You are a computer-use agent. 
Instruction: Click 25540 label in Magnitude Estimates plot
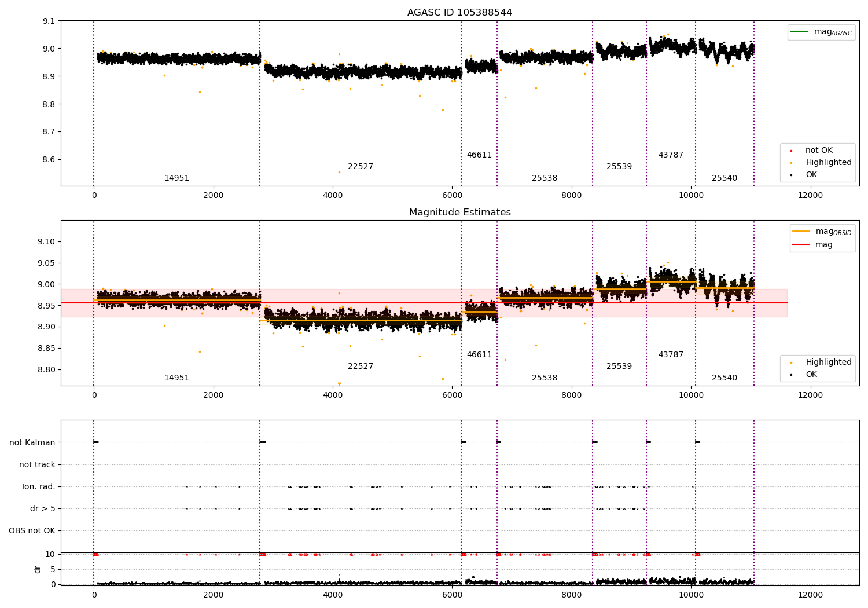coord(724,378)
